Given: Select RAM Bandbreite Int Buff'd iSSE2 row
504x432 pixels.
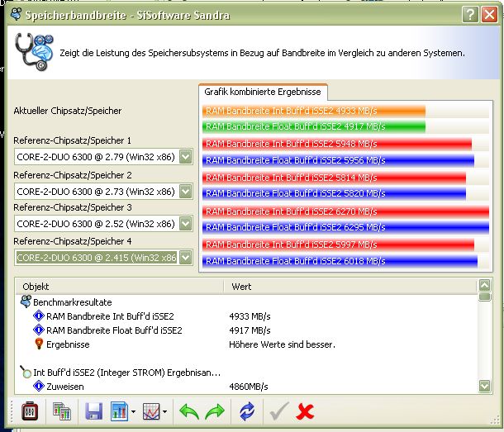Looking at the screenshot, I should coord(110,316).
